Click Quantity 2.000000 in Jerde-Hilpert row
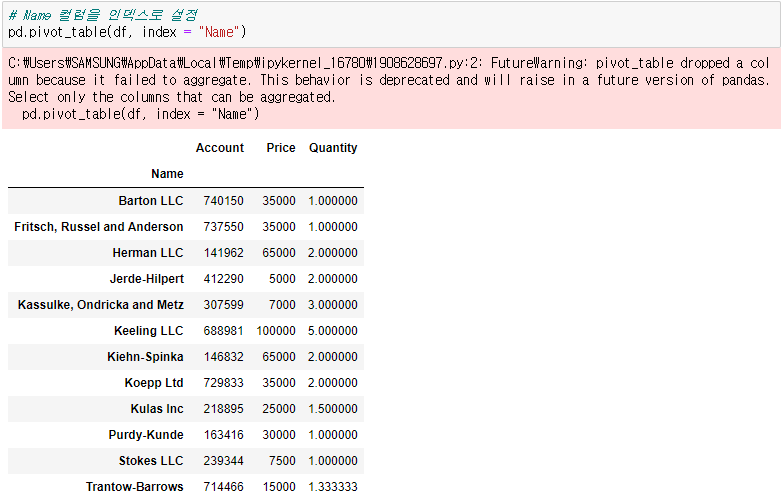The image size is (782, 498). pos(333,279)
